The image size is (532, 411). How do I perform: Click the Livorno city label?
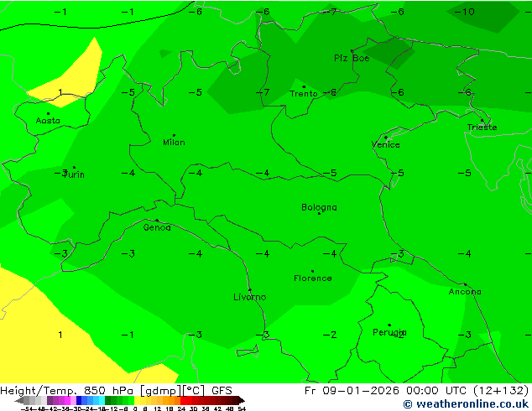[x=250, y=297]
